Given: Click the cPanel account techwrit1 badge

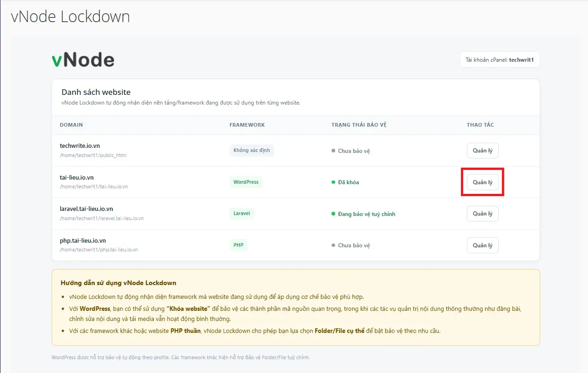Looking at the screenshot, I should point(500,60).
